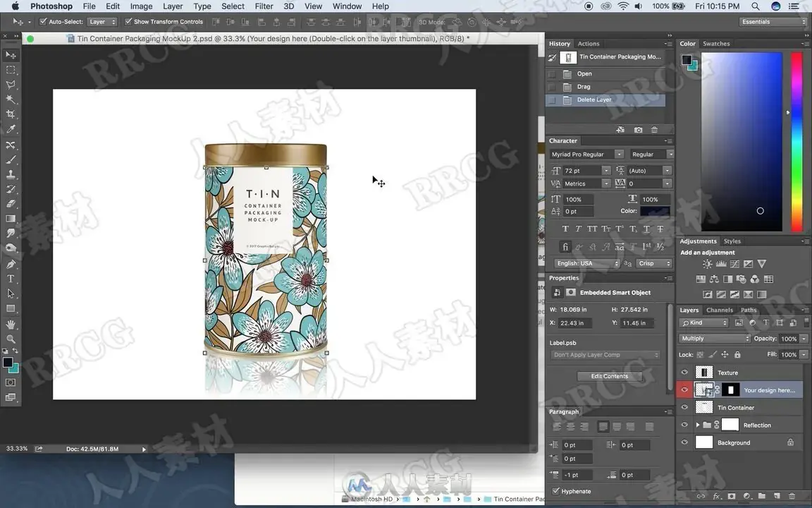This screenshot has height=508, width=812.
Task: Delete current state trash icon in History
Action: 654,130
